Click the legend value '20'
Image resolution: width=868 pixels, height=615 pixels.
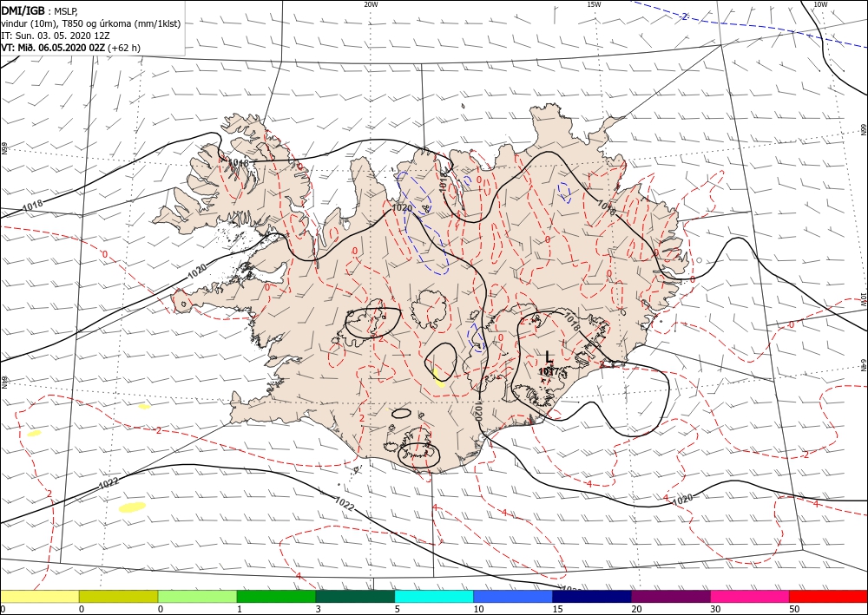pyautogui.click(x=636, y=609)
